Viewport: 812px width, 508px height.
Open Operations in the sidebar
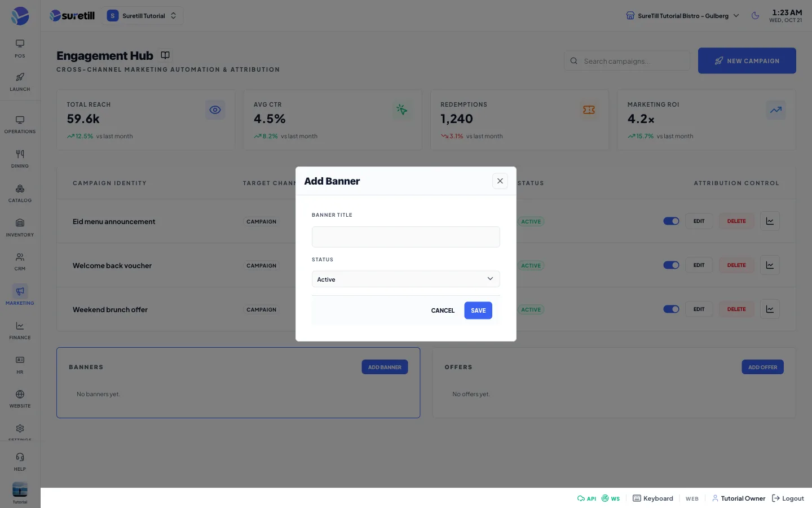pos(20,125)
